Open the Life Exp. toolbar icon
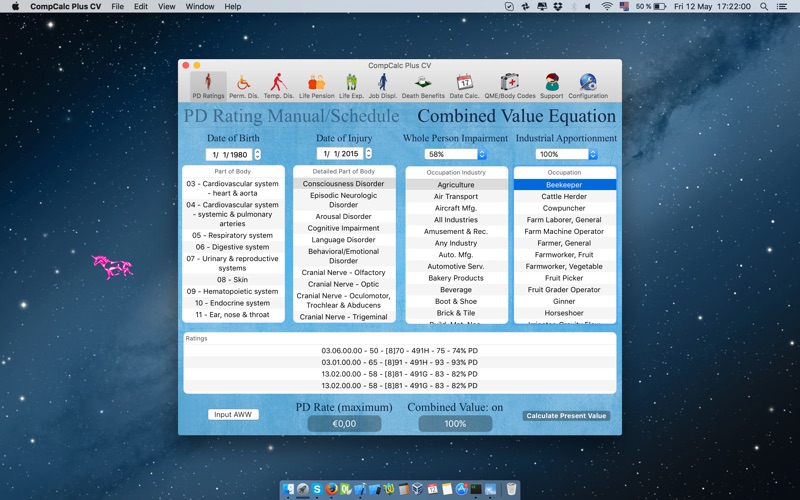The image size is (800, 500). [351, 86]
